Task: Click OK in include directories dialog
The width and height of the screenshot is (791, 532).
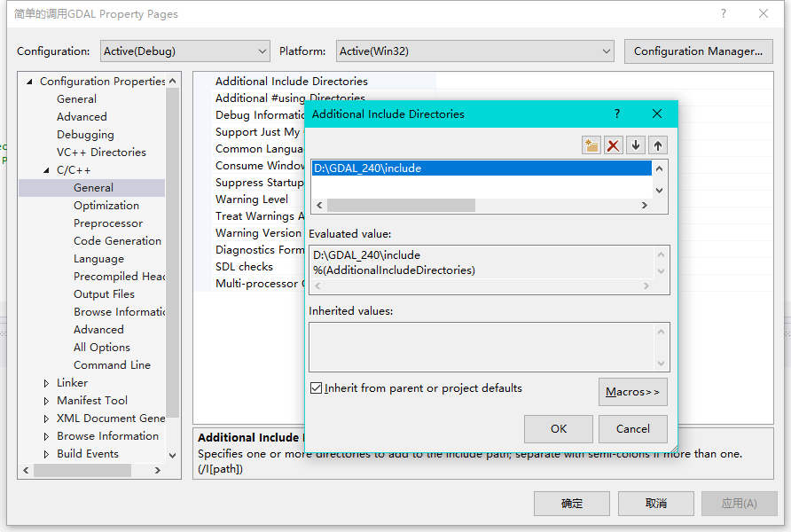Action: pos(559,428)
